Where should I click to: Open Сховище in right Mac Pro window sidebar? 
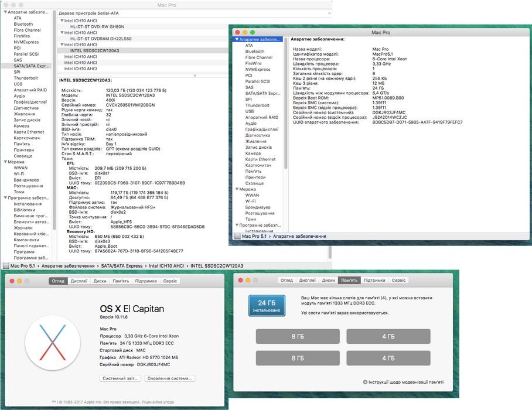254,183
